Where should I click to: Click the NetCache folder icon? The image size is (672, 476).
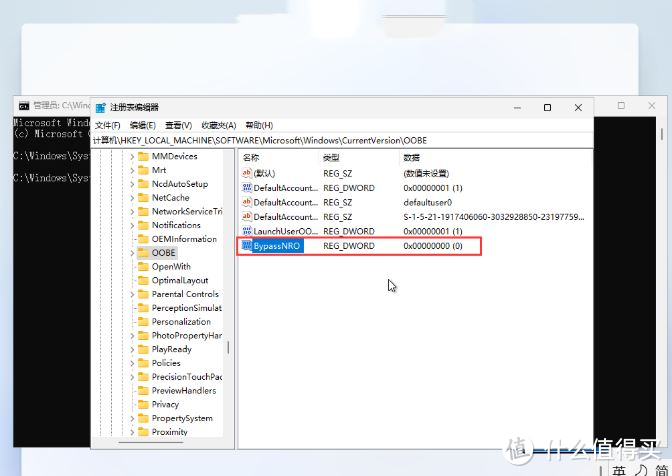click(143, 198)
